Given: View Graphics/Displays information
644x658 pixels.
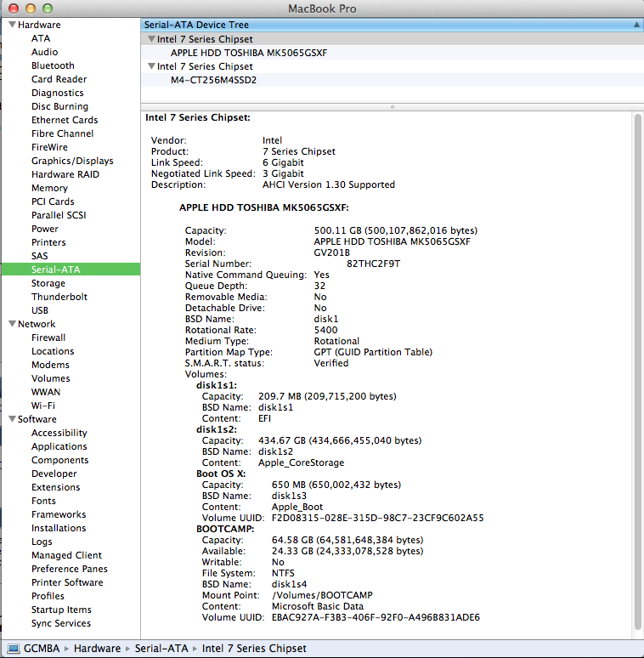Looking at the screenshot, I should click(x=72, y=161).
